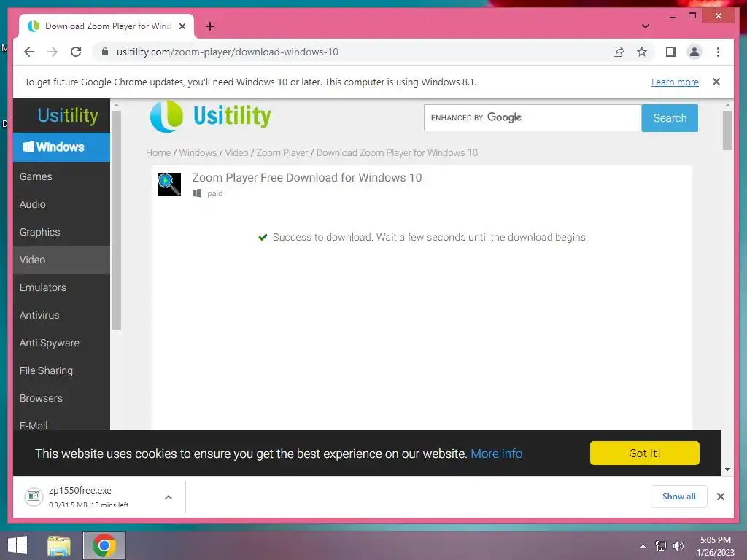
Task: Go to Windows in breadcrumb
Action: tap(198, 153)
